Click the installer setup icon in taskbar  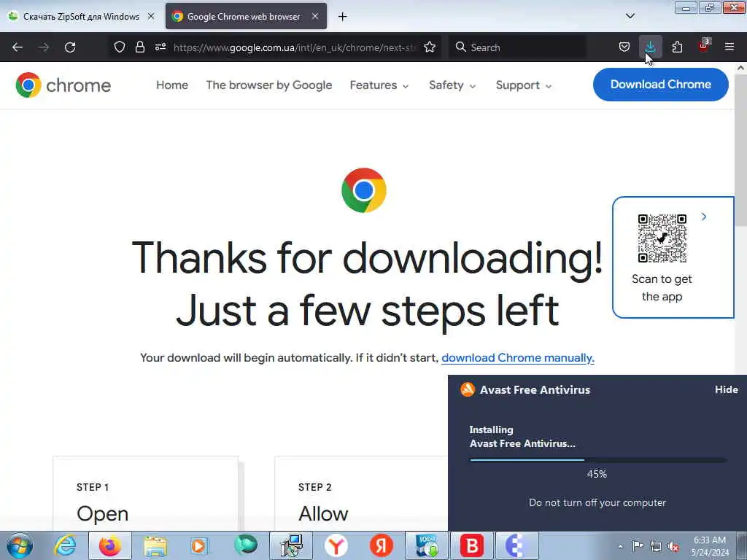[291, 545]
